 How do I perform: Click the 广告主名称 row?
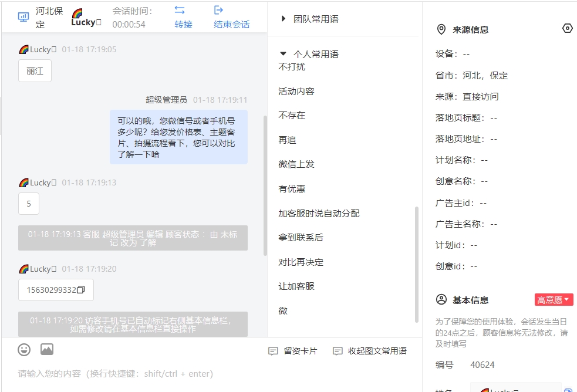[466, 224]
